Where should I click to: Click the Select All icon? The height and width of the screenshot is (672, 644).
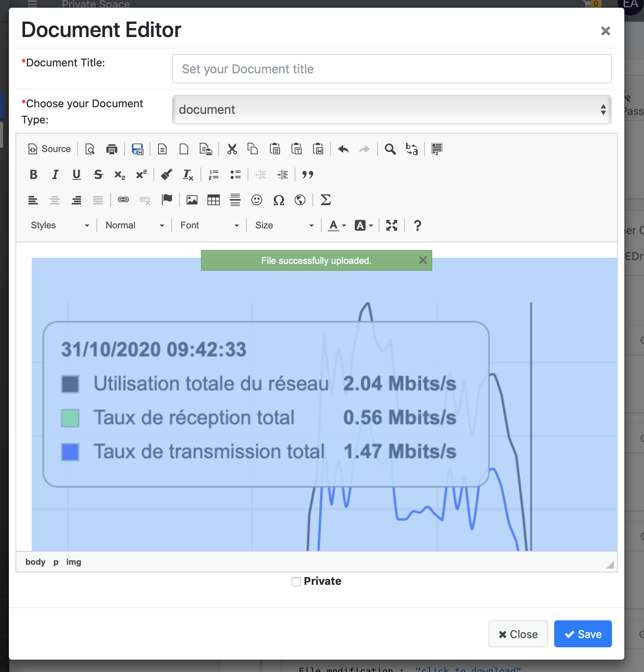click(x=437, y=149)
